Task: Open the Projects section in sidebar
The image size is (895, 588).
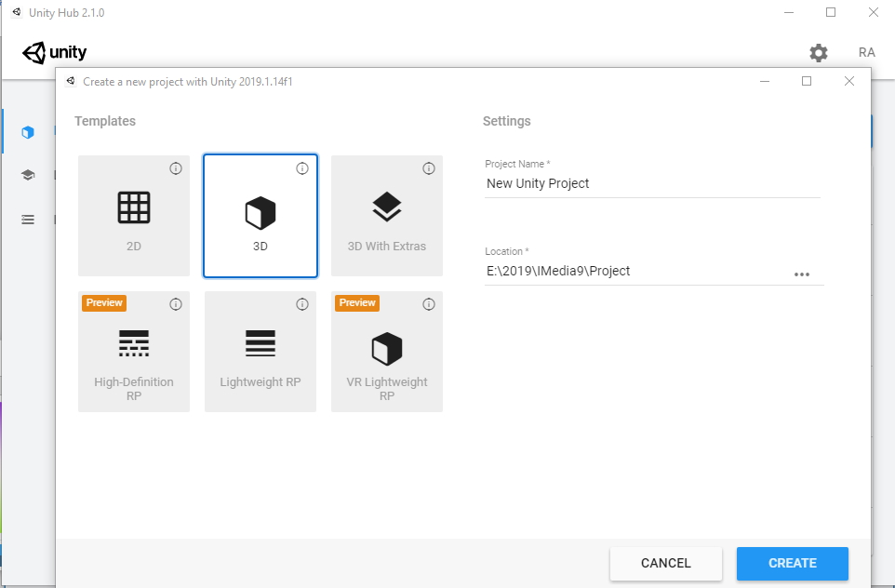Action: click(x=27, y=131)
